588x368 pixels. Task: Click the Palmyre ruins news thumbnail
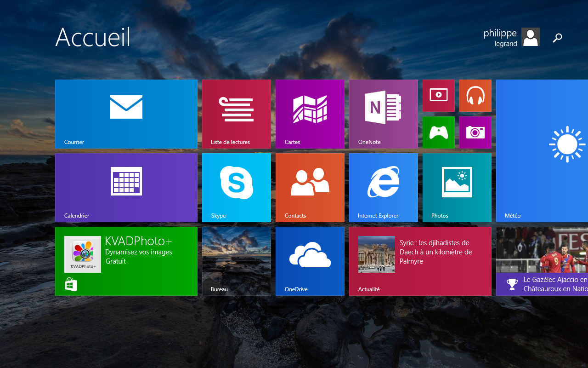pos(377,254)
